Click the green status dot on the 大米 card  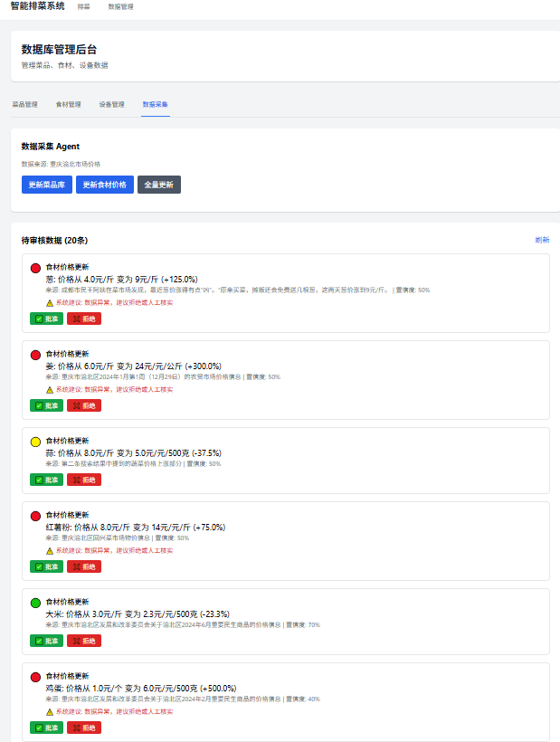(x=35, y=603)
